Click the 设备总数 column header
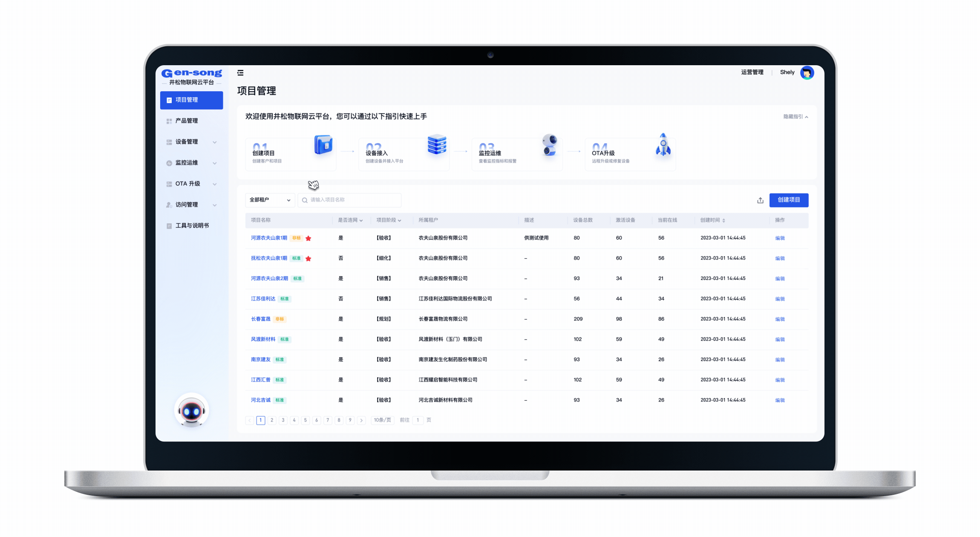The image size is (980, 537). 582,220
